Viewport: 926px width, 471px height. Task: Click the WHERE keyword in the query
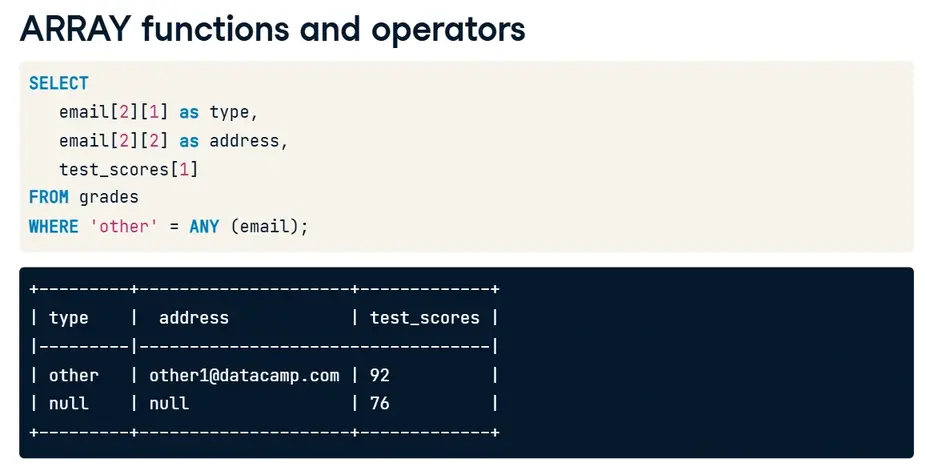pos(53,226)
